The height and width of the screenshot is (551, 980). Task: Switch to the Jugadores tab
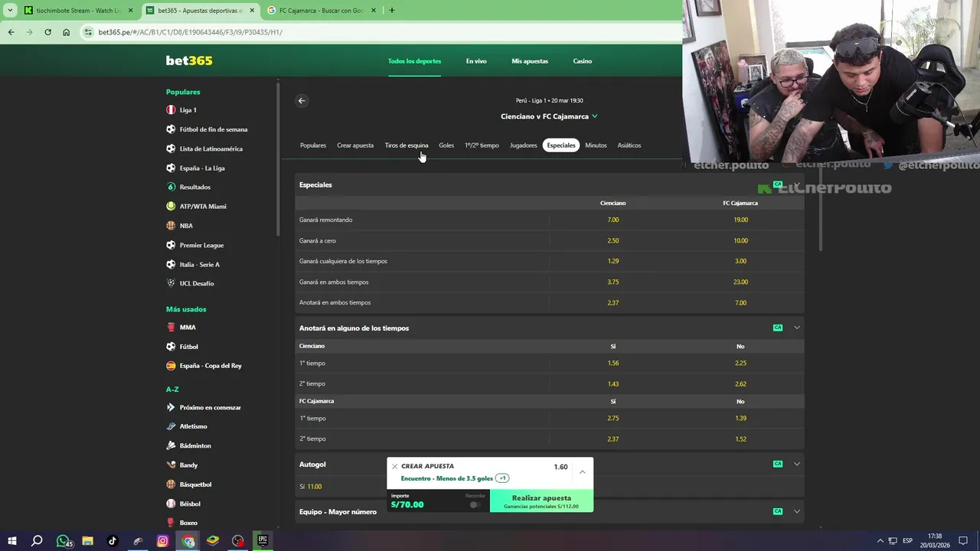point(524,145)
